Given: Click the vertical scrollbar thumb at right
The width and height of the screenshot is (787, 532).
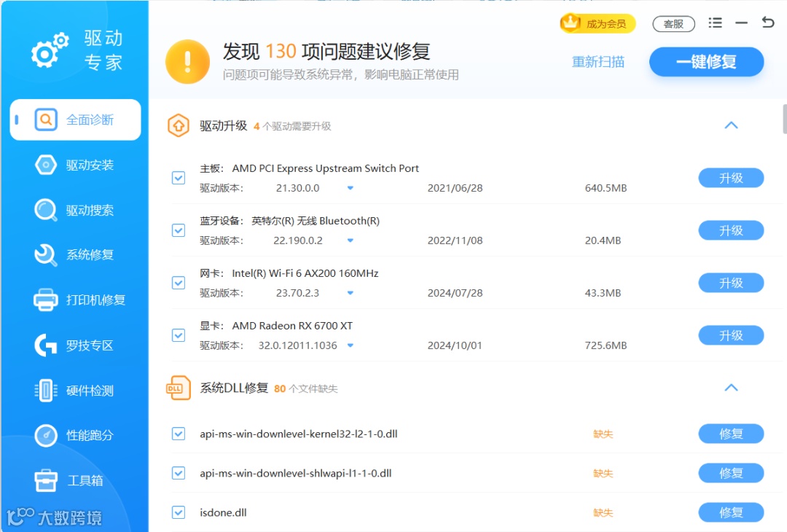Looking at the screenshot, I should [x=785, y=119].
